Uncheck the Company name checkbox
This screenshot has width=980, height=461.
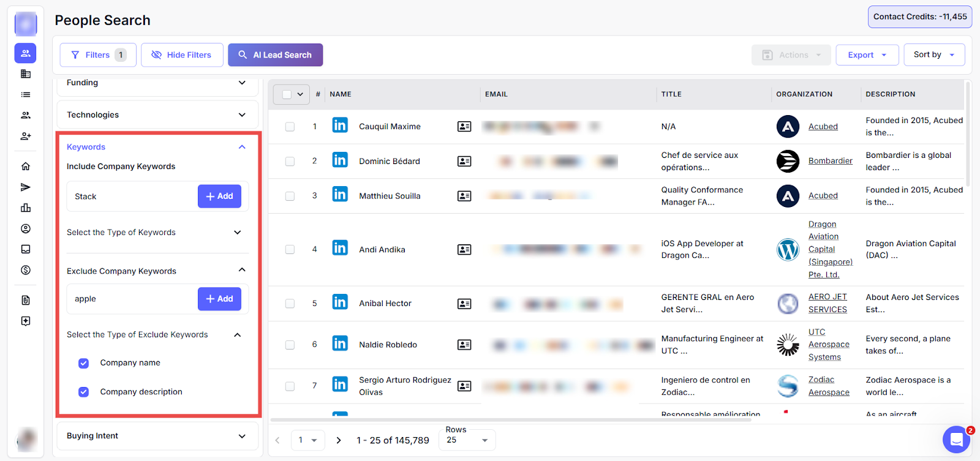[84, 363]
